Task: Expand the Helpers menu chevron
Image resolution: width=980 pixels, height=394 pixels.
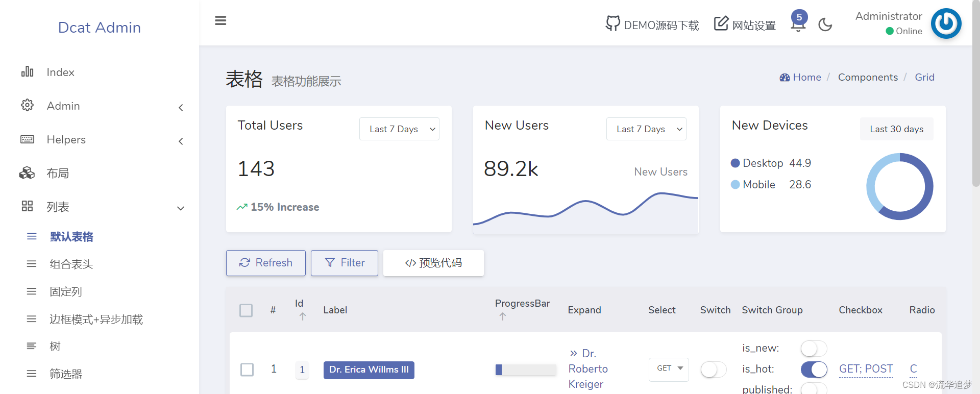Action: tap(181, 141)
